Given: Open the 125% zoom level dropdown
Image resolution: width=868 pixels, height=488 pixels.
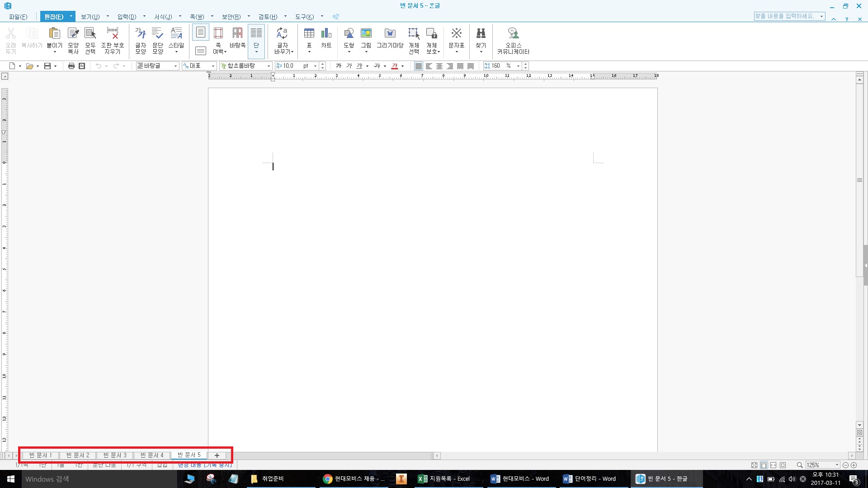Looking at the screenshot, I should (837, 465).
